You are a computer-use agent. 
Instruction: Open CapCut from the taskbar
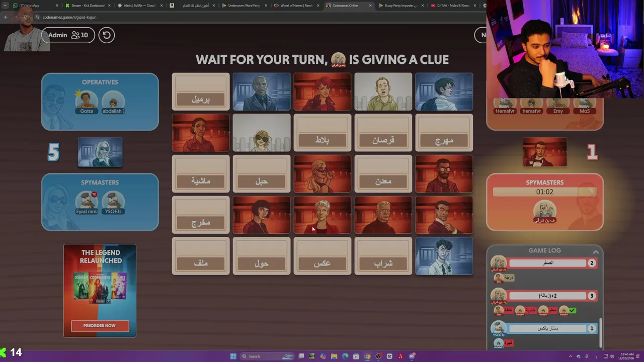[389, 356]
